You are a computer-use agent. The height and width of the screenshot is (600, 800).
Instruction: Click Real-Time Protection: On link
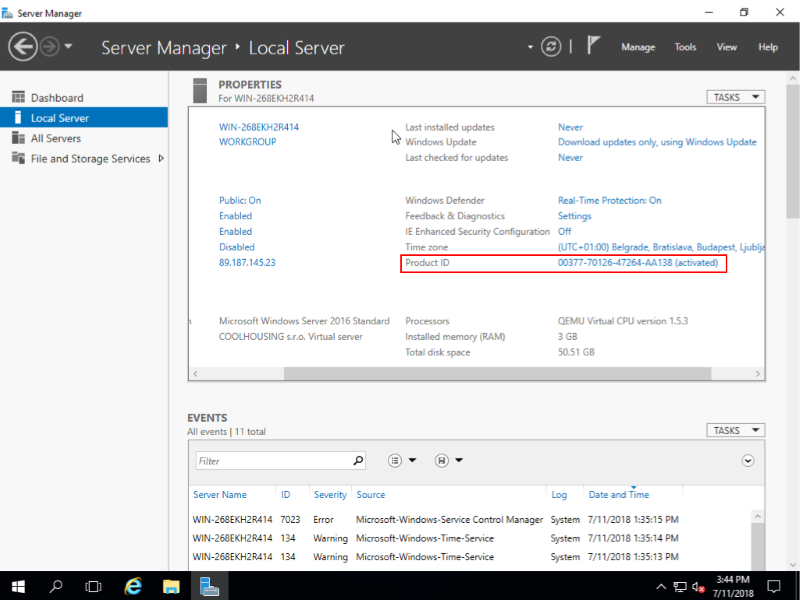[x=610, y=201]
